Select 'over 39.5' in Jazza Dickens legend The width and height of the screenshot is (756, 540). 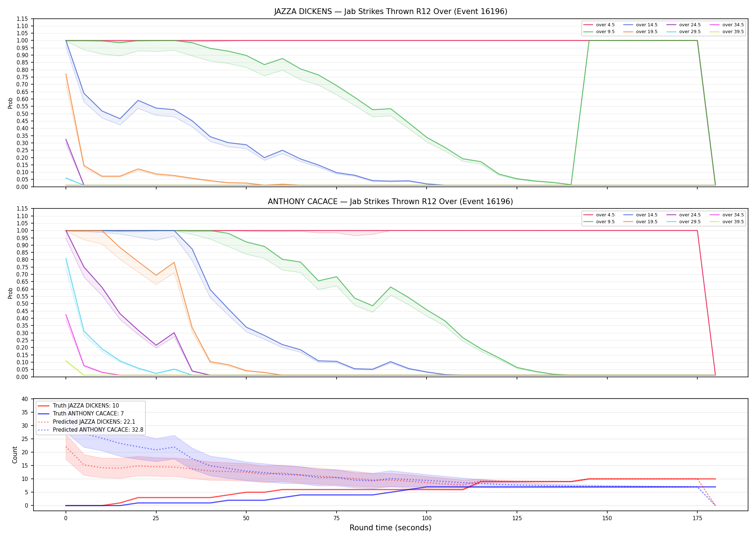(x=726, y=32)
